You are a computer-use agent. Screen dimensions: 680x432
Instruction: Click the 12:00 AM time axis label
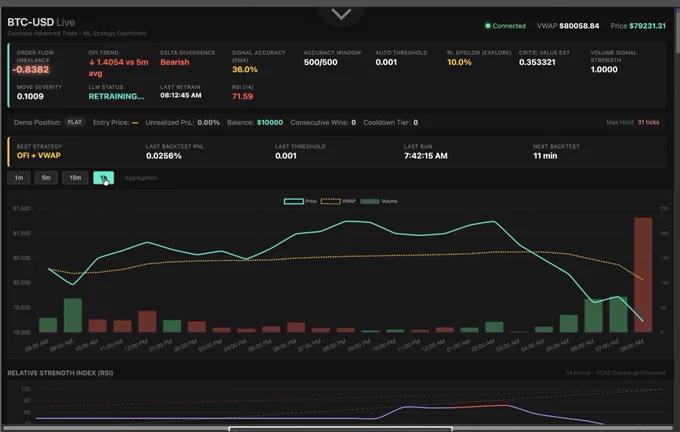(435, 345)
